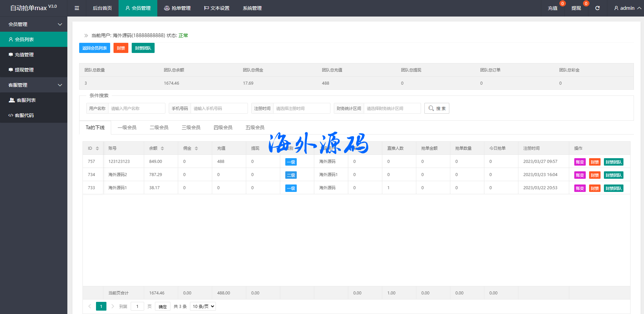Image resolution: width=644 pixels, height=314 pixels.
Task: Click the sidebar collapse hamburger icon
Action: click(77, 8)
